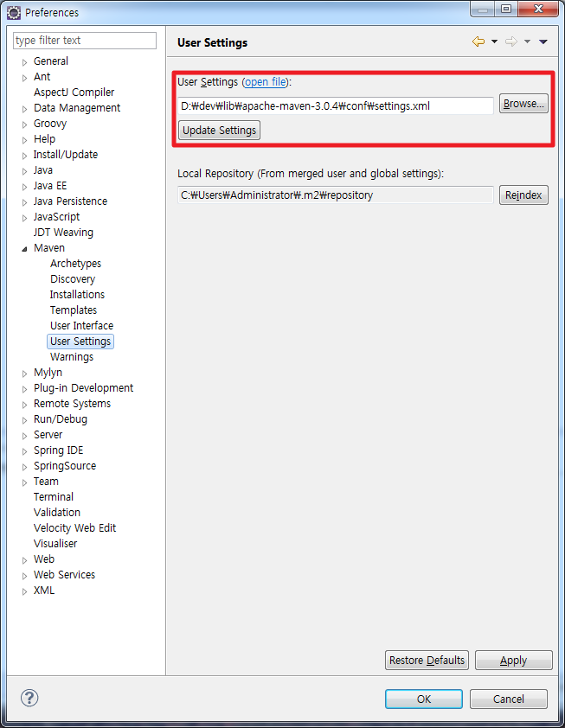The height and width of the screenshot is (728, 565).
Task: Select Terminal preference page
Action: point(54,497)
